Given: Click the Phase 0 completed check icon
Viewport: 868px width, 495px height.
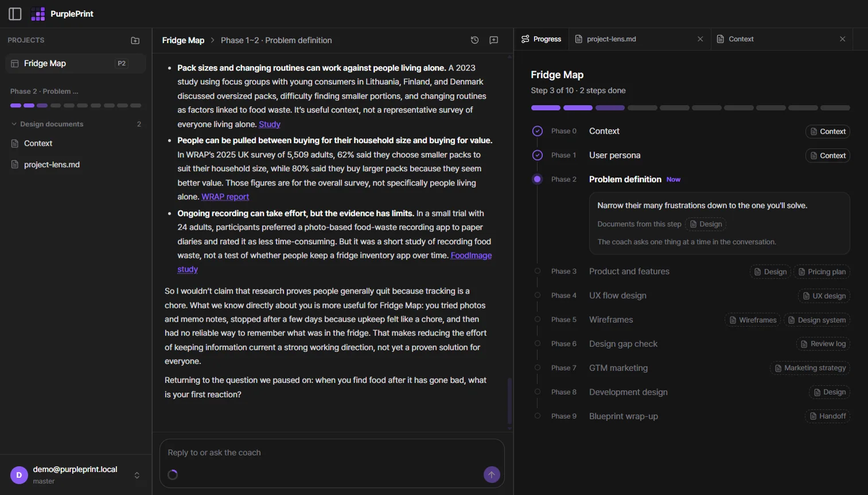Looking at the screenshot, I should click(538, 131).
